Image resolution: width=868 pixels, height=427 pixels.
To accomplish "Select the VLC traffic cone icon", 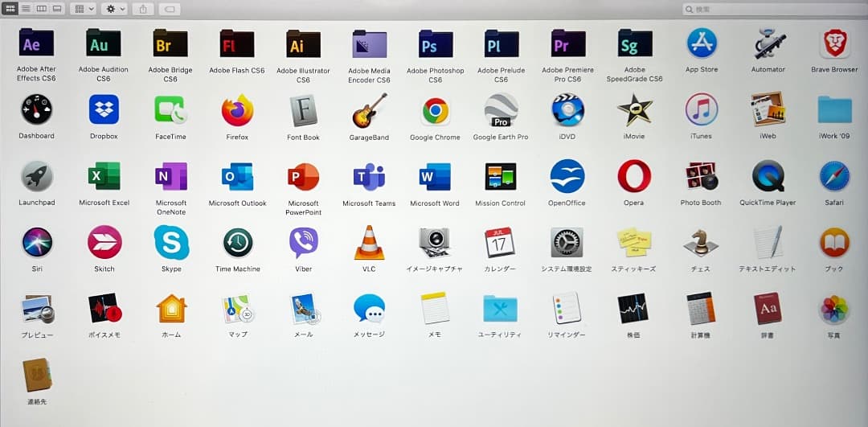I will pyautogui.click(x=369, y=243).
